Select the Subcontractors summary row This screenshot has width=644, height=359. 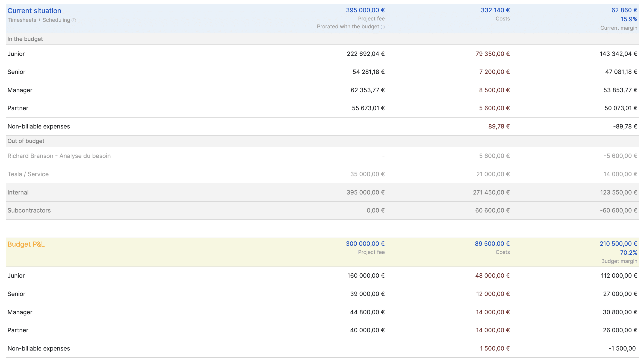tap(29, 210)
